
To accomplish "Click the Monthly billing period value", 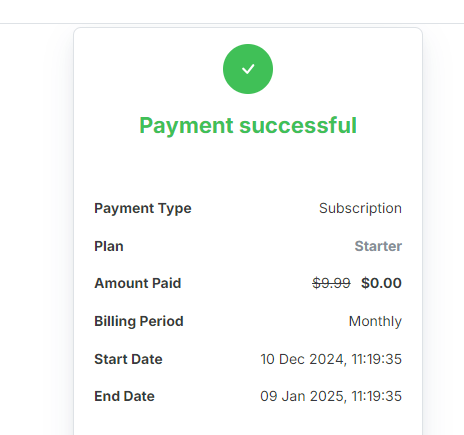I will tap(375, 322).
